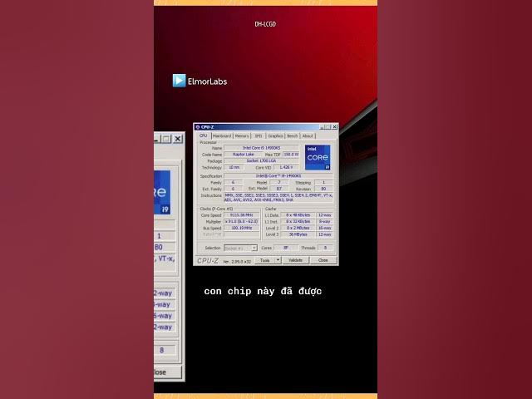
Task: Show the About tab
Action: [x=308, y=135]
